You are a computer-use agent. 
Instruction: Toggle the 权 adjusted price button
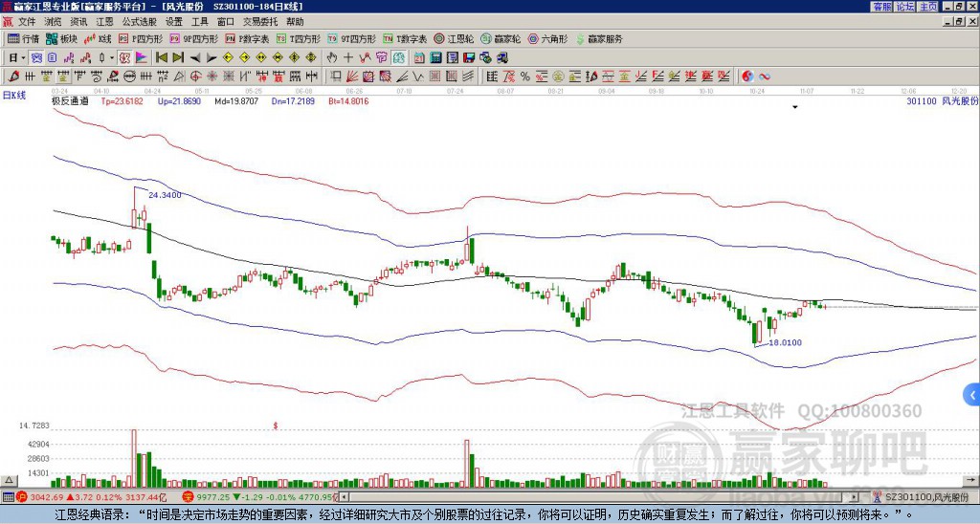(x=124, y=58)
